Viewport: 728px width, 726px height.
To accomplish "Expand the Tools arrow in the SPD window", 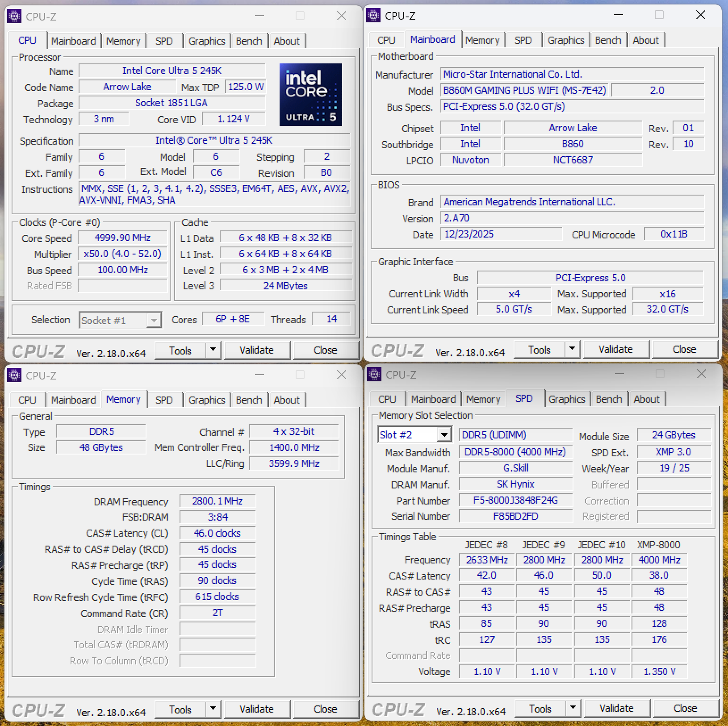I will (x=573, y=708).
